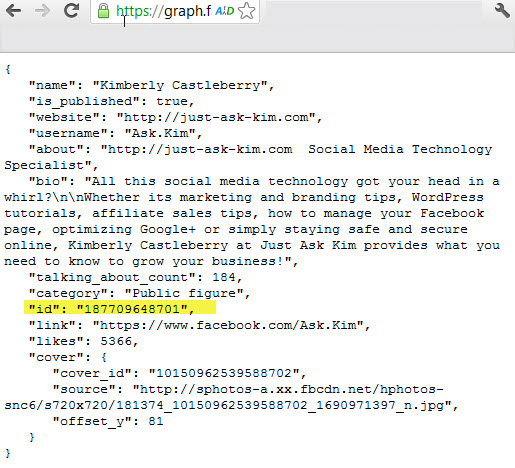Screen dimensions: 515x468
Task: Click the "about" key text
Action: [x=56, y=149]
